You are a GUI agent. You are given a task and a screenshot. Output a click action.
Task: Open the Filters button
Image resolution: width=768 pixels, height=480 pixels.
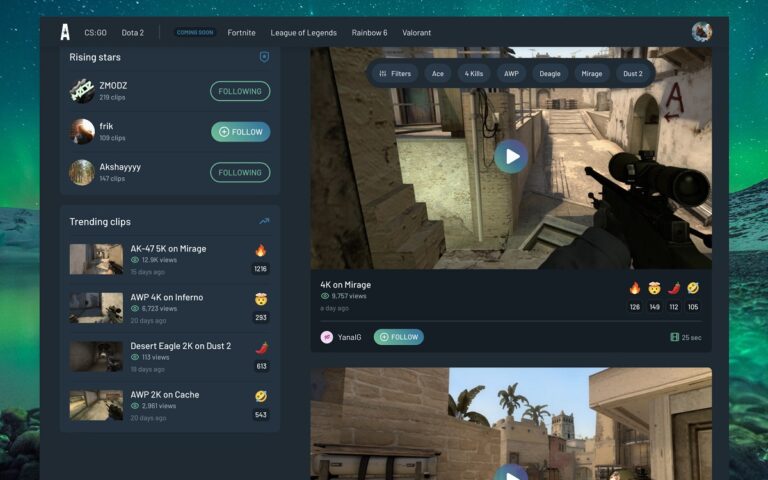395,73
